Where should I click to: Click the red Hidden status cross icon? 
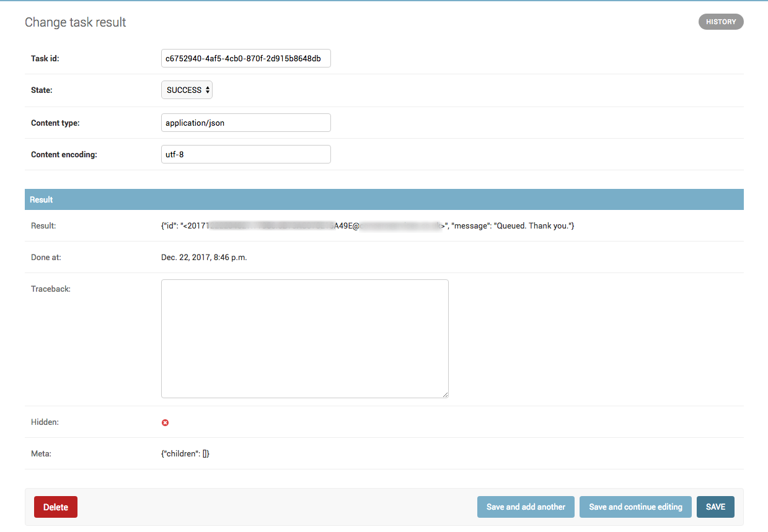coord(165,422)
